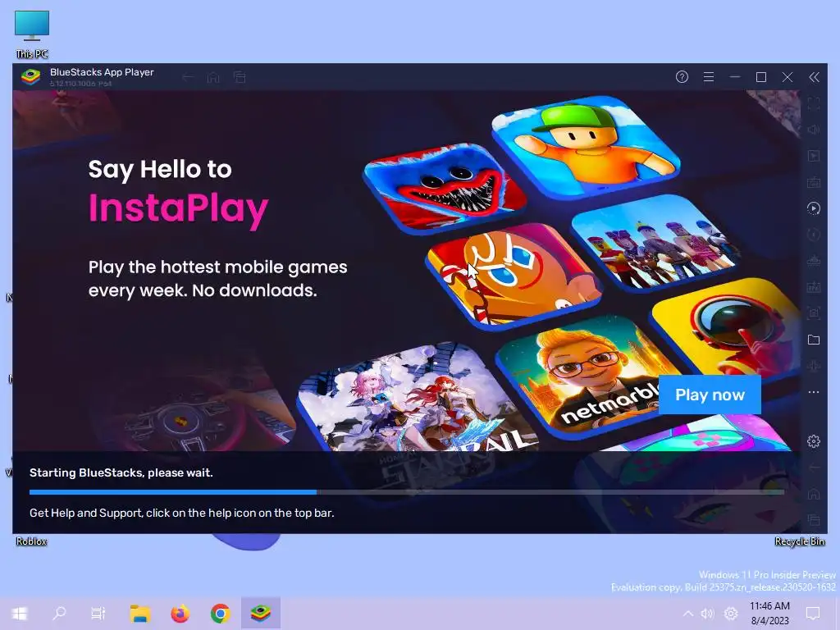
Task: Click the 'Starting BlueStacks, please wait.' text
Action: (121, 472)
